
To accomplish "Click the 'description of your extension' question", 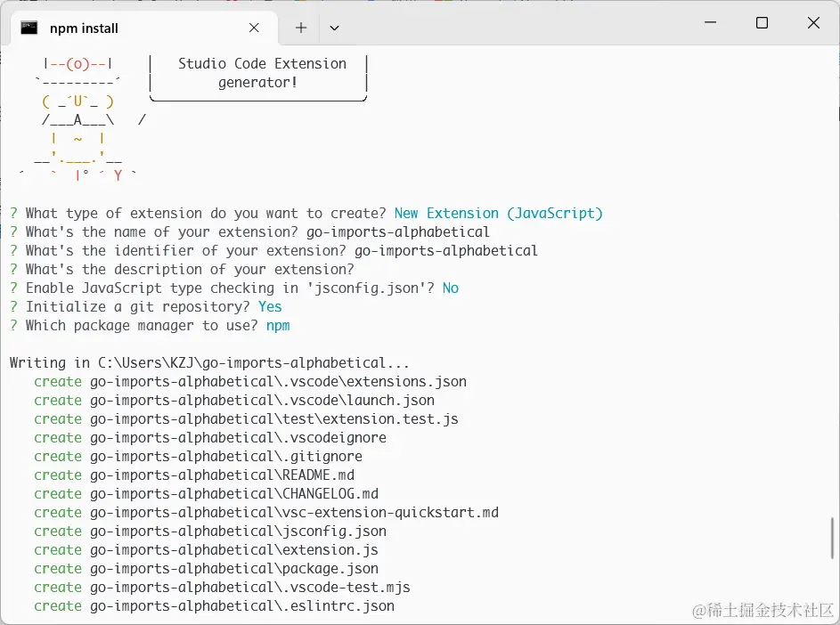I will point(182,270).
